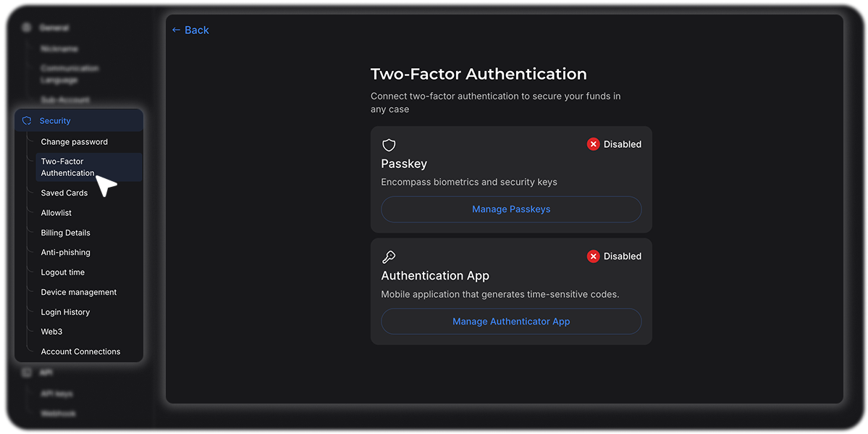Click the red Disabled icon for Passkey
Screen dimensions: 868x434
(593, 144)
